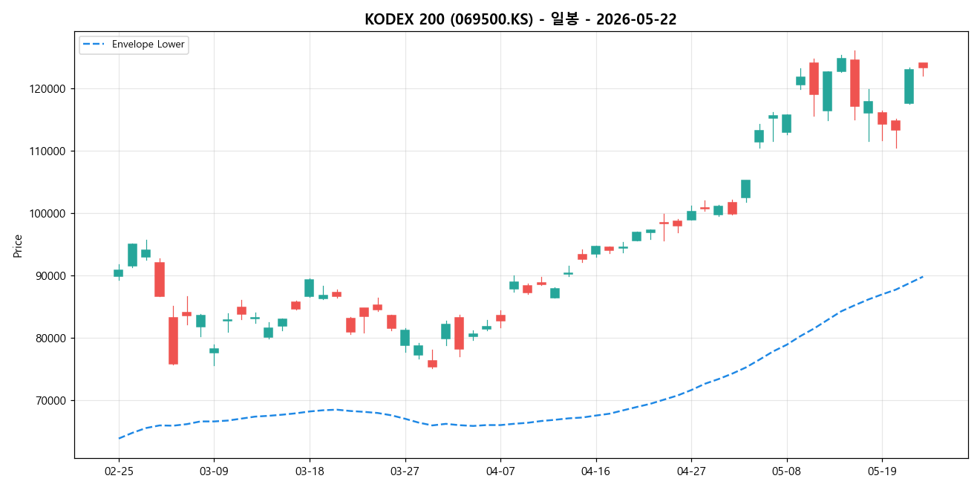Click the 04-27 x-axis date label
This screenshot has height=490, width=980.
691,471
